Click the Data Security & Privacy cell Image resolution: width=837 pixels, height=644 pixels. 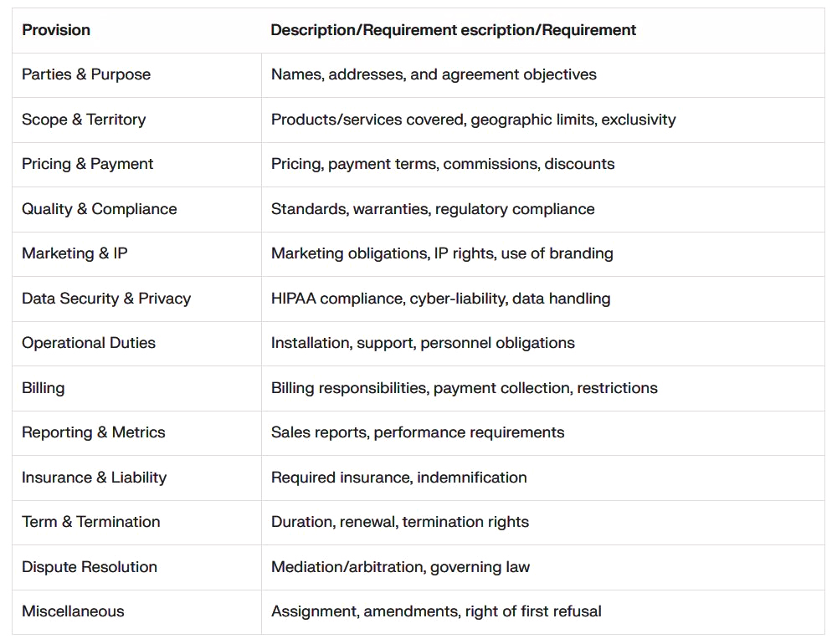point(106,299)
